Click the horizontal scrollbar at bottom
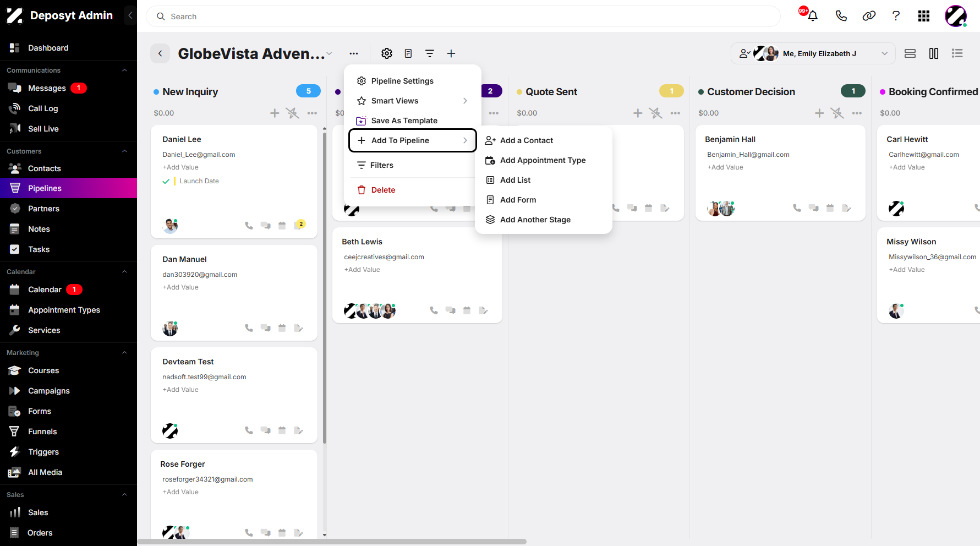Screen dimensions: 980x546 pos(332,542)
